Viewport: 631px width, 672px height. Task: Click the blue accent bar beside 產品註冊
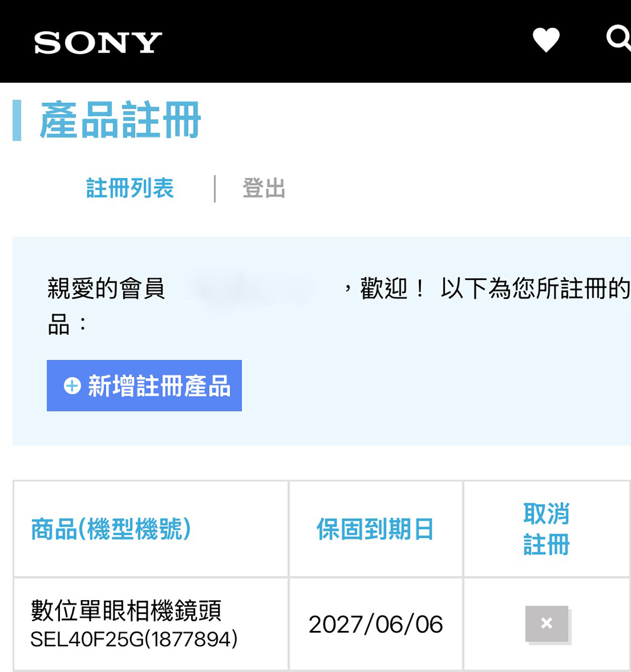point(17,120)
